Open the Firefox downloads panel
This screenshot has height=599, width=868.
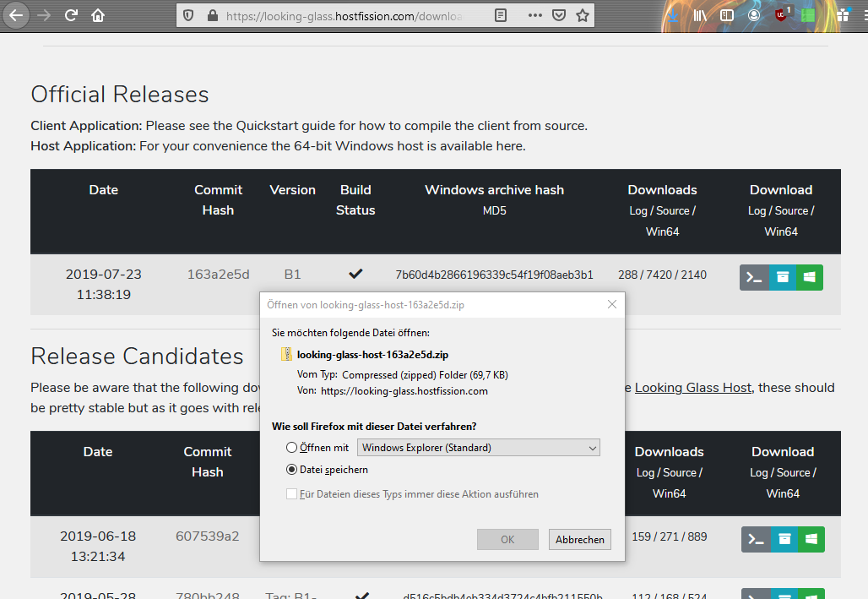coord(673,15)
